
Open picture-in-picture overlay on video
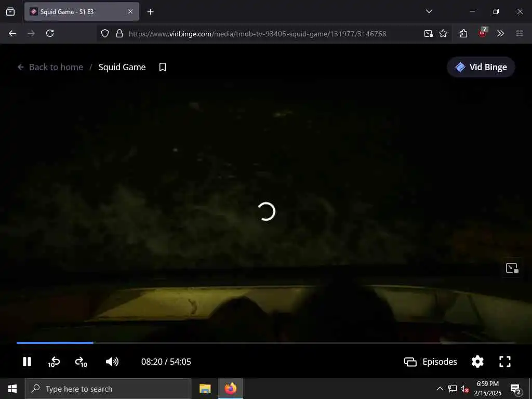tap(512, 268)
